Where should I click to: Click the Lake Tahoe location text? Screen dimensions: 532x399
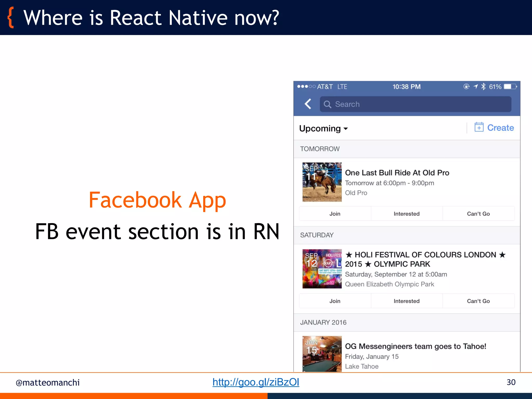click(362, 366)
